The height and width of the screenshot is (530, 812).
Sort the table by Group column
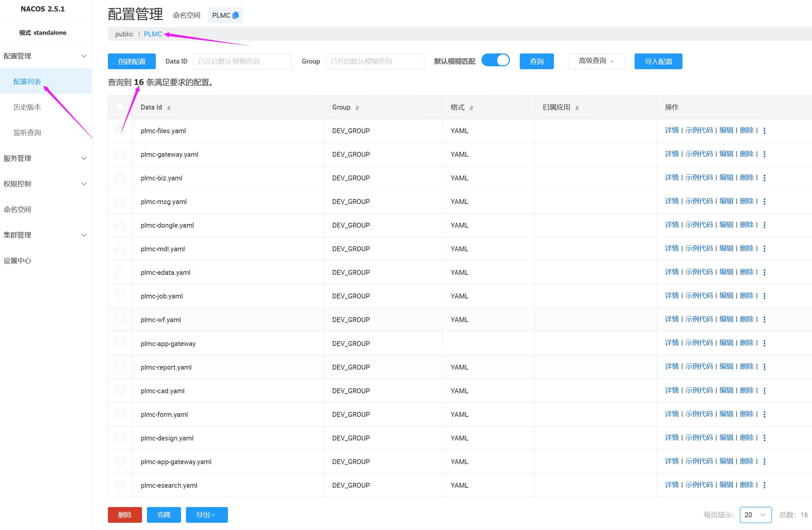[x=357, y=108]
